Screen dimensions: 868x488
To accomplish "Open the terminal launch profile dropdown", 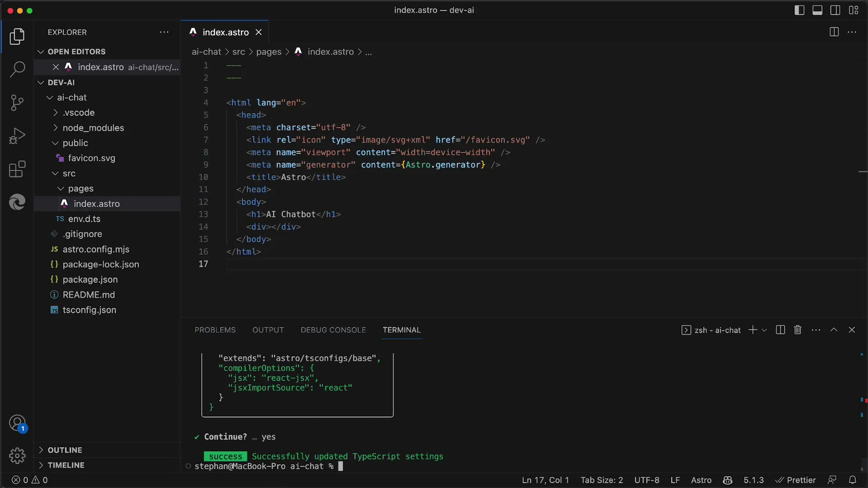I will coord(764,330).
